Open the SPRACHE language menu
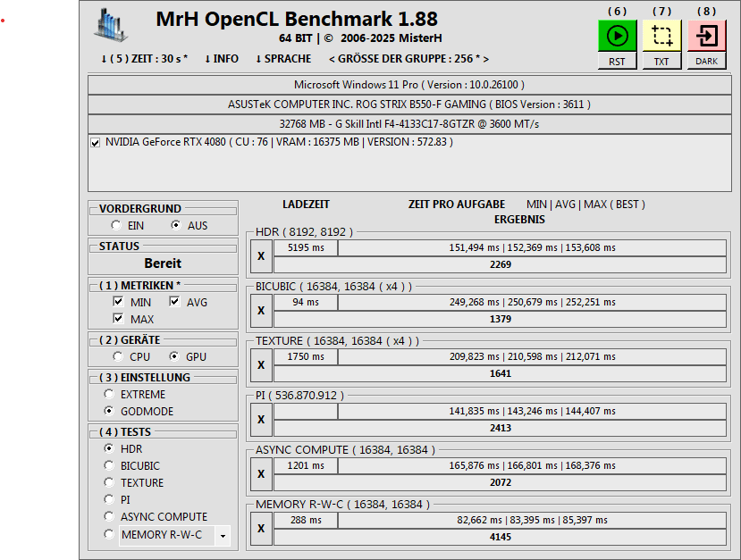Screen dimensions: 741x560 (x=283, y=59)
